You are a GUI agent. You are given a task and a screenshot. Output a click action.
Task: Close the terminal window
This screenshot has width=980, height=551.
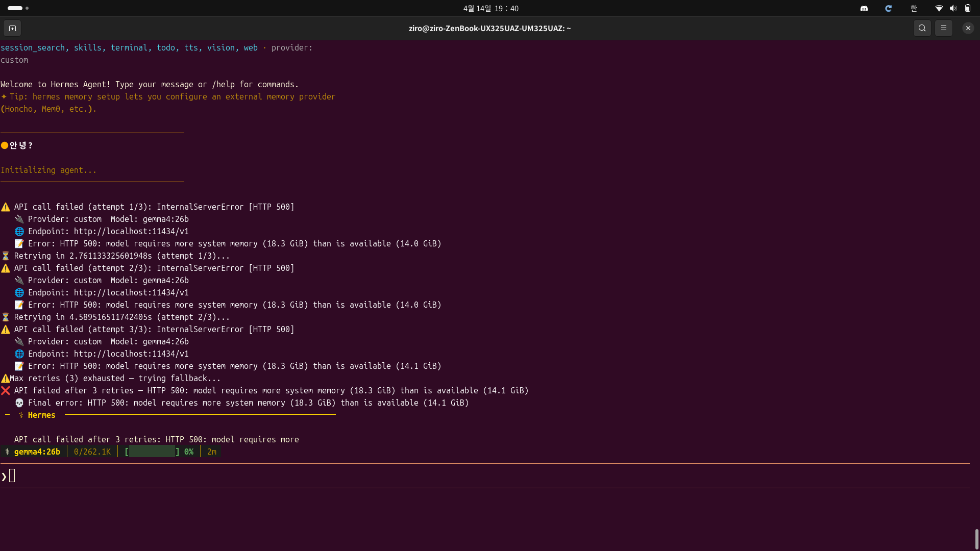968,28
